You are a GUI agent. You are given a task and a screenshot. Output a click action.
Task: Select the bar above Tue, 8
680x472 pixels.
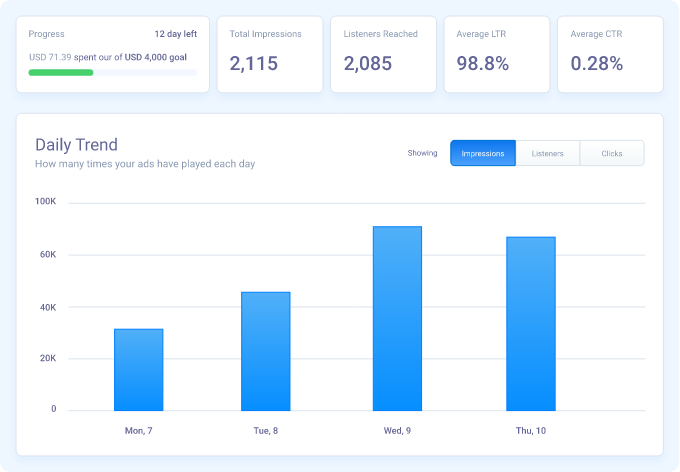coord(265,351)
